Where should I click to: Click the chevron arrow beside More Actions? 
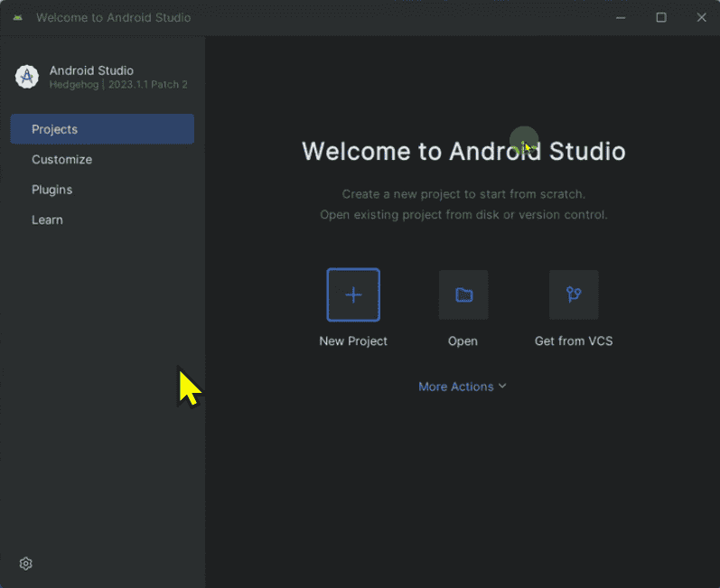(x=502, y=386)
